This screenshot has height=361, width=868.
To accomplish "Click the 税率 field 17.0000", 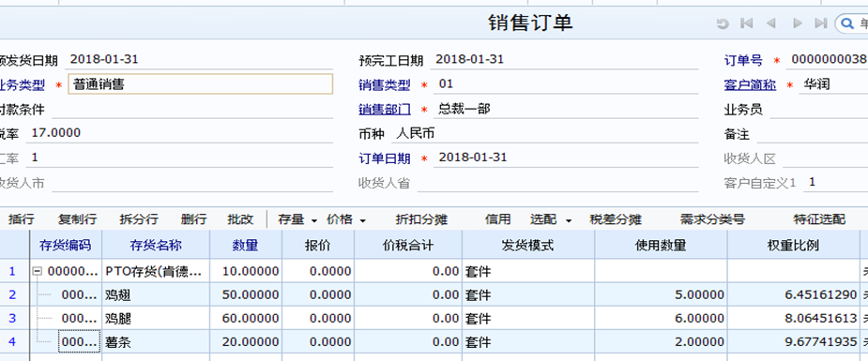I will point(180,133).
